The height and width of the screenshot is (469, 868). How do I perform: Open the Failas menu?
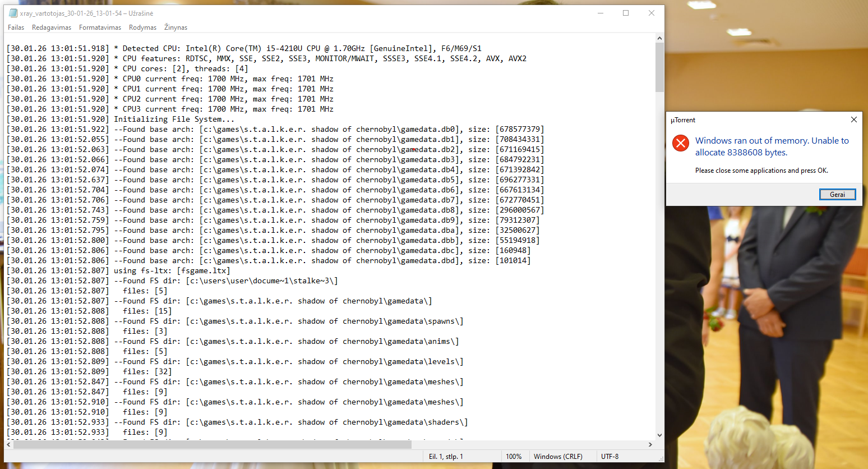[x=16, y=27]
